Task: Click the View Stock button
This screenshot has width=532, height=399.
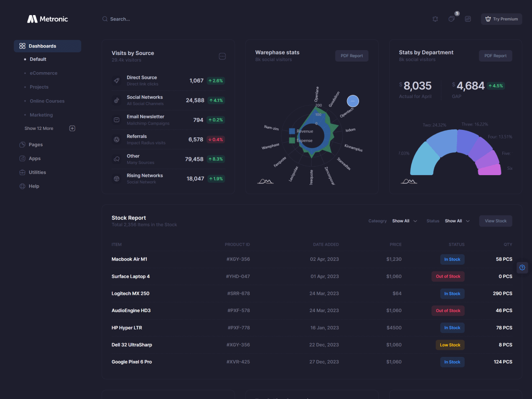Action: (x=495, y=221)
